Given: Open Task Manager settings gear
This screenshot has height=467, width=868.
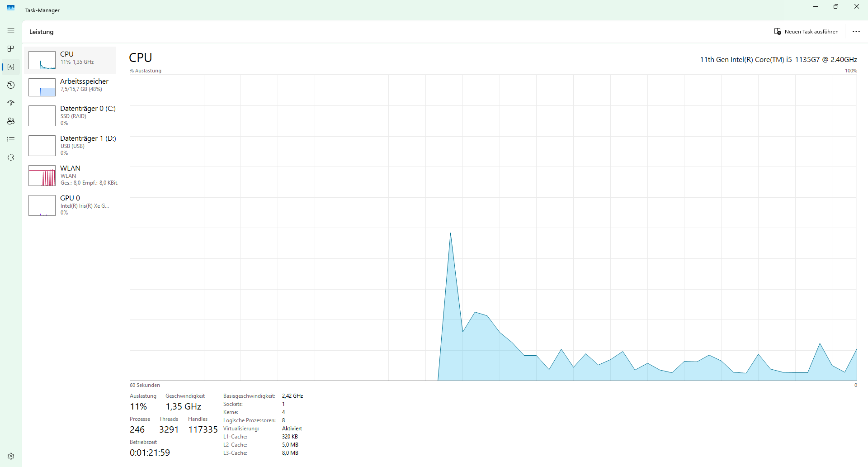Looking at the screenshot, I should [x=11, y=456].
